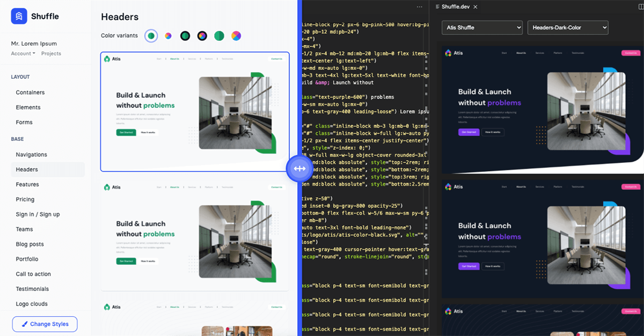This screenshot has height=336, width=644.
Task: Select the dark multicolor variant
Action: click(202, 35)
